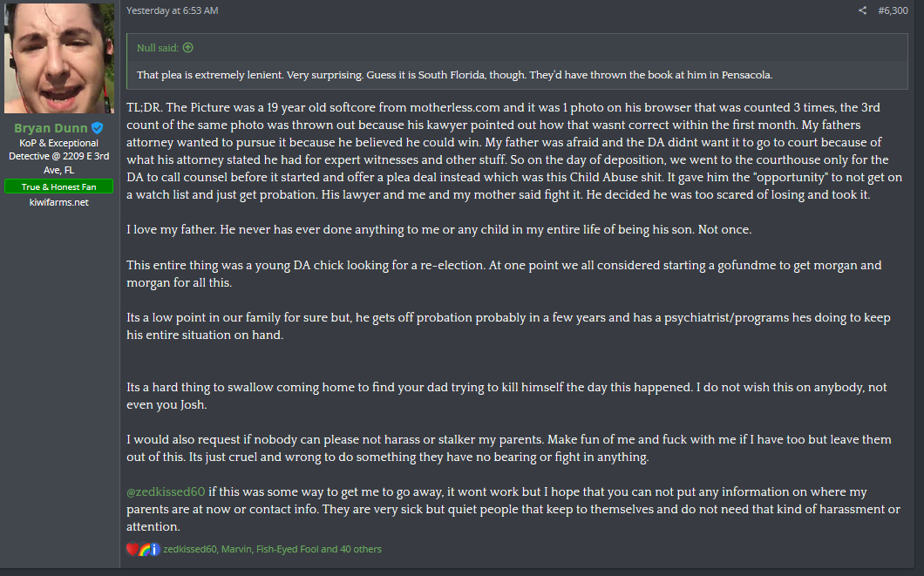Click Marvin in the reactions list
The width and height of the screenshot is (924, 576).
236,549
